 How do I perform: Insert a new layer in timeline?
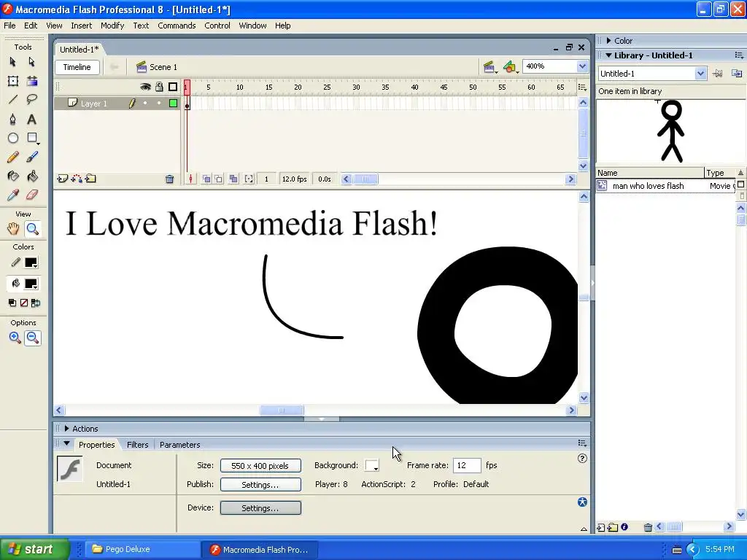coord(62,179)
